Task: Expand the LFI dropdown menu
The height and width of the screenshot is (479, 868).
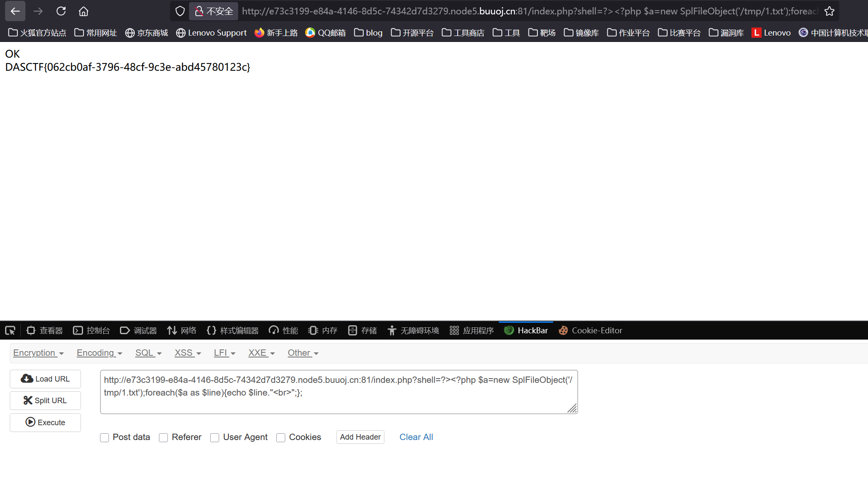Action: (224, 353)
